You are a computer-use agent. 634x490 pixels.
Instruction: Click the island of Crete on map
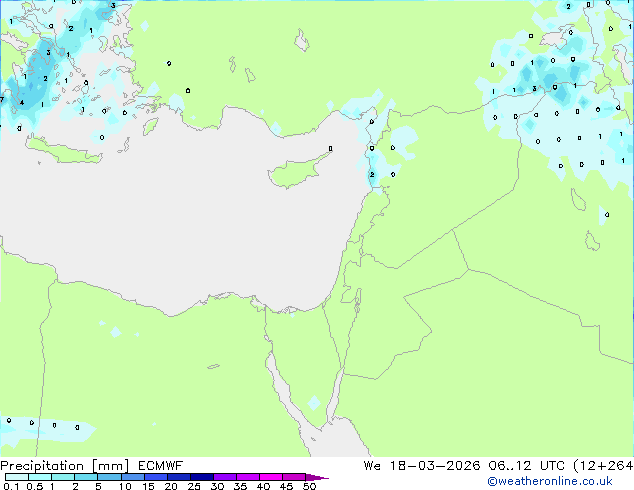click(x=63, y=150)
